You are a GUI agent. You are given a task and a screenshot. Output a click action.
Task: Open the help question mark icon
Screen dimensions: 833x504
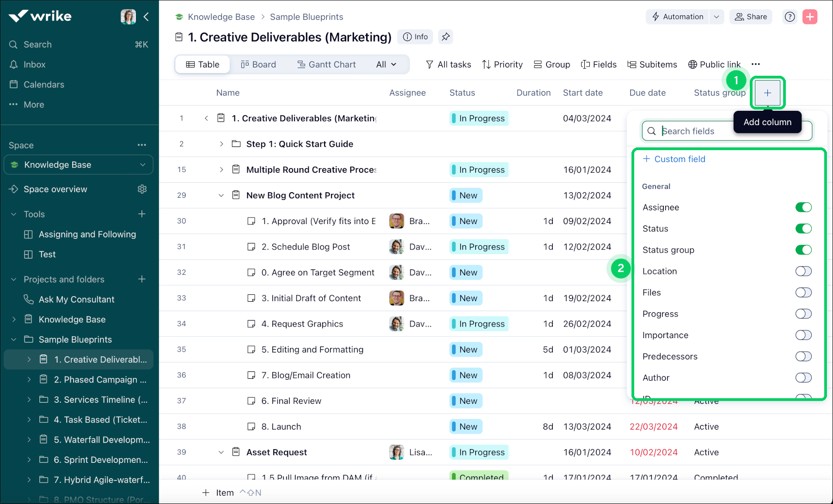(x=790, y=17)
